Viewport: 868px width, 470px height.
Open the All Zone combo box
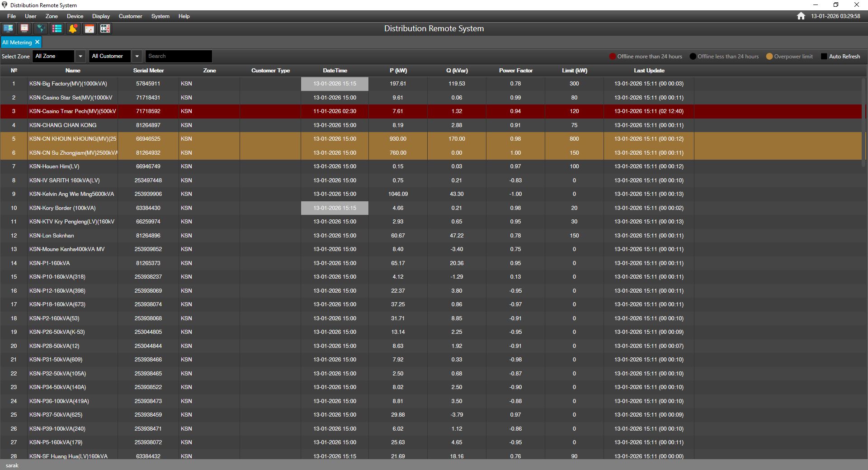[x=53, y=56]
